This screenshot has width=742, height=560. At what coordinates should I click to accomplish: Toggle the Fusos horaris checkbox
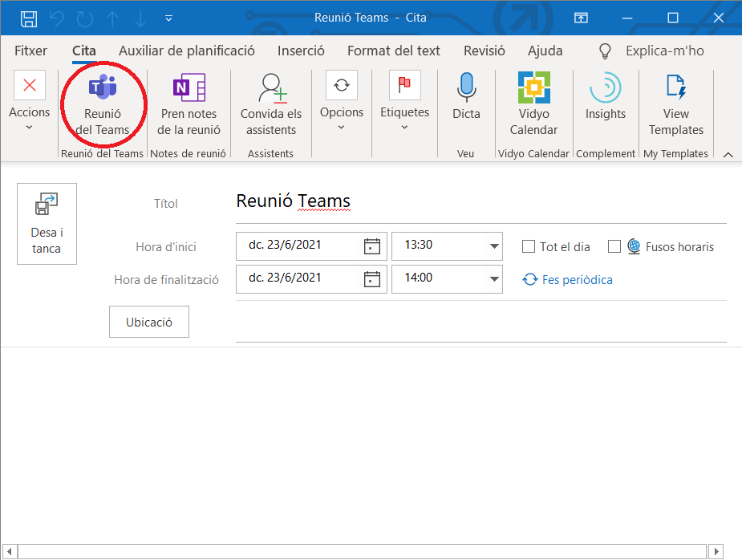coord(614,247)
